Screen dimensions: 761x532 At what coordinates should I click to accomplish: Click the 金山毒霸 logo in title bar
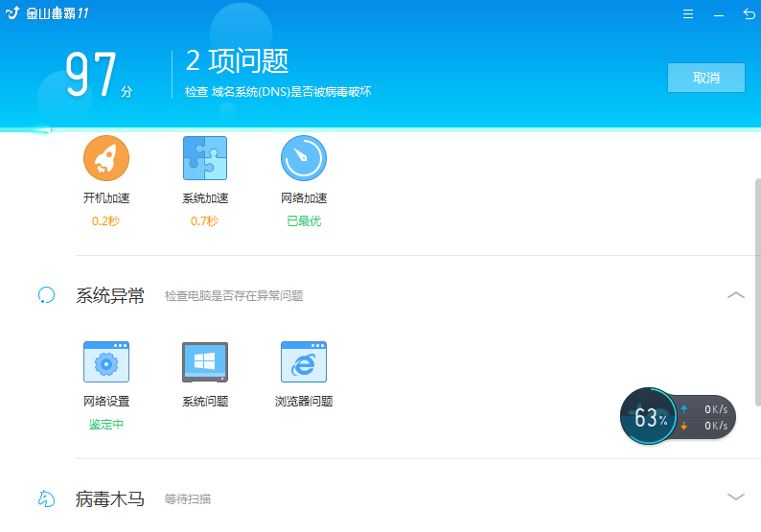[x=13, y=14]
